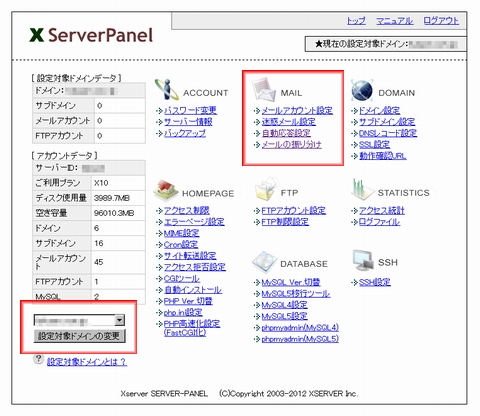Open 自動インストール link
This screenshot has height=416, width=480.
pos(193,290)
